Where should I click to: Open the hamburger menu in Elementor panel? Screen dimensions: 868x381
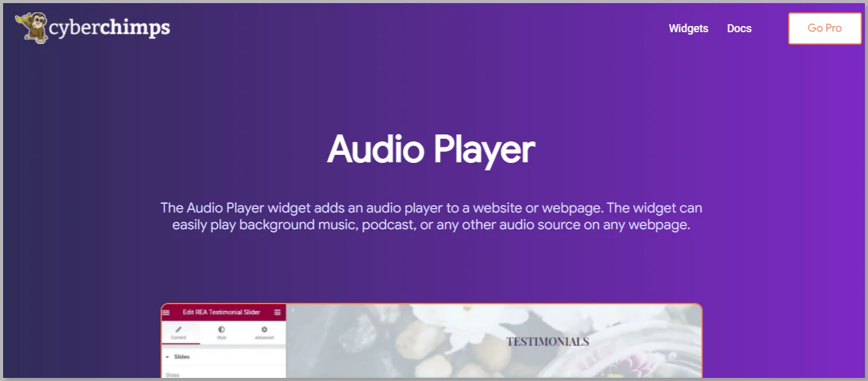click(x=166, y=312)
